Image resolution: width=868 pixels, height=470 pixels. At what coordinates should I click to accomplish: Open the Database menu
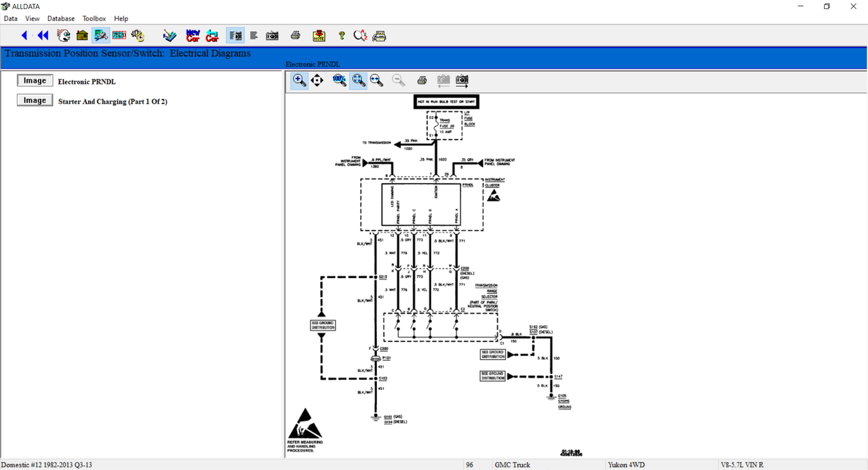(61, 18)
